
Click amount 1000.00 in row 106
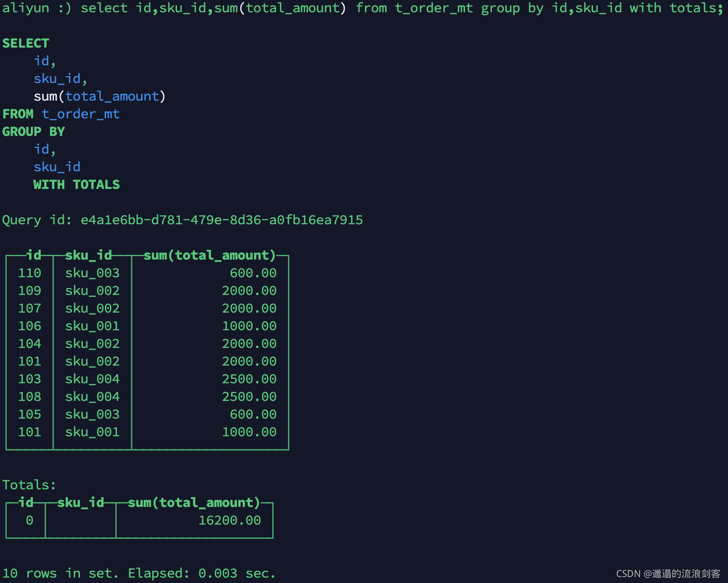coord(249,326)
